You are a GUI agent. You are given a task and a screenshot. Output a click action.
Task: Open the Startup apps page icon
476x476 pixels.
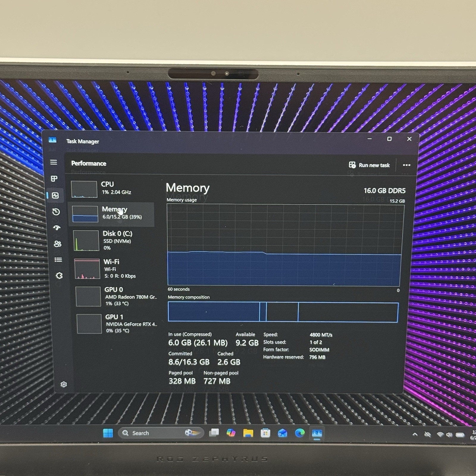tap(57, 228)
